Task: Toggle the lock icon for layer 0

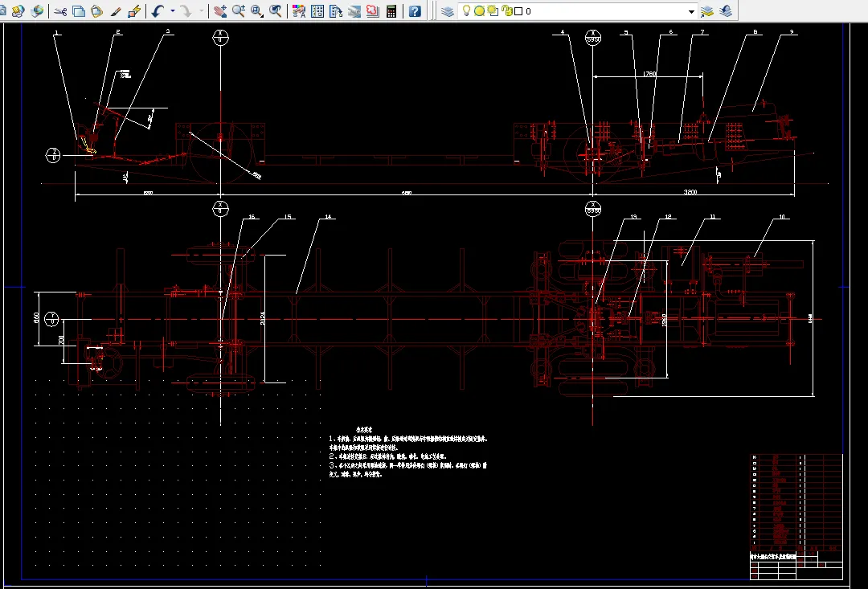Action: click(x=506, y=11)
